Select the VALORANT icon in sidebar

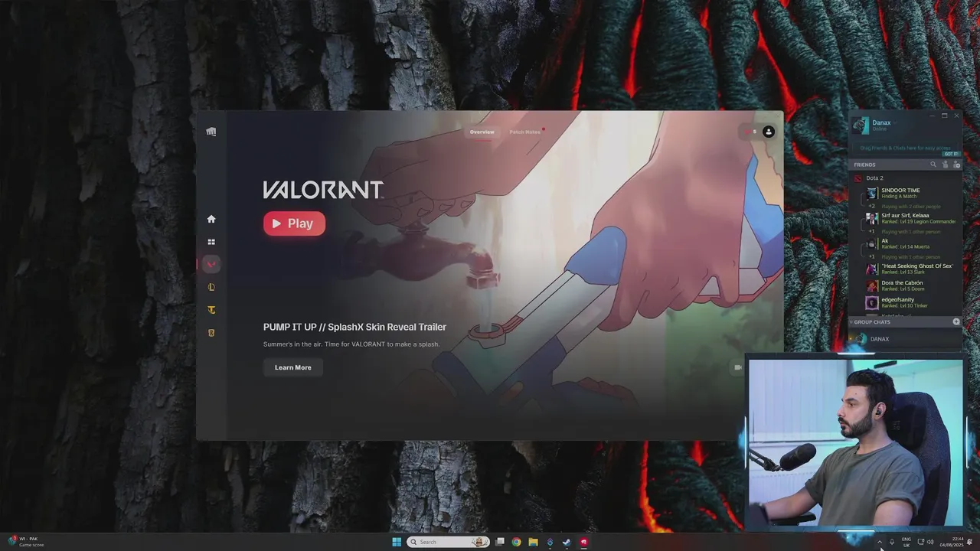[x=211, y=264]
